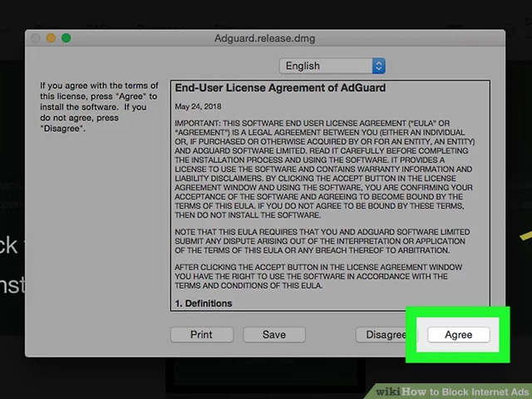Click the "May 24, 2018" date text
Viewport: 532px width, 399px height.
pyautogui.click(x=198, y=106)
